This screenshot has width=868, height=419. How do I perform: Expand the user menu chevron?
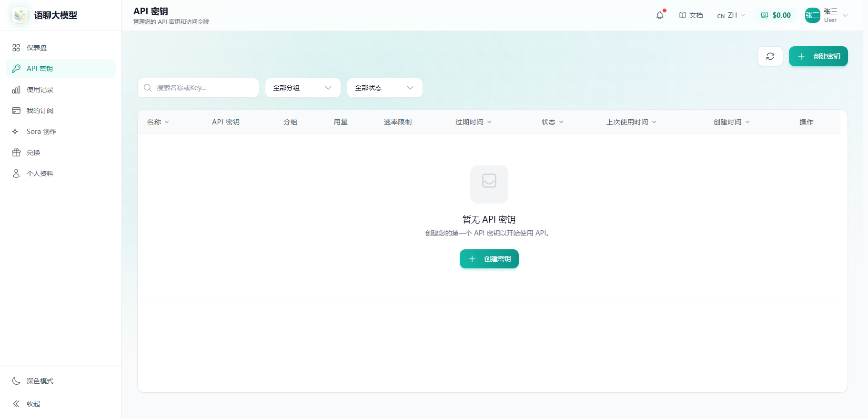(x=845, y=15)
